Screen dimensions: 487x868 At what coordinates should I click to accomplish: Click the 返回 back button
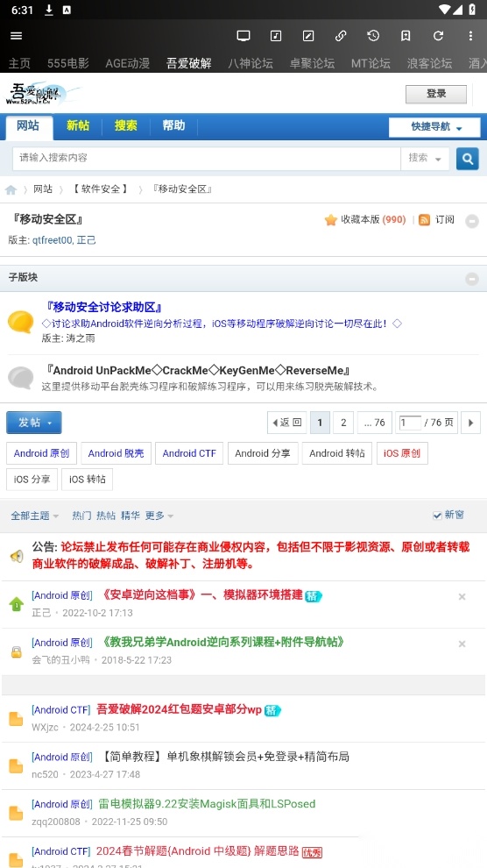click(287, 423)
